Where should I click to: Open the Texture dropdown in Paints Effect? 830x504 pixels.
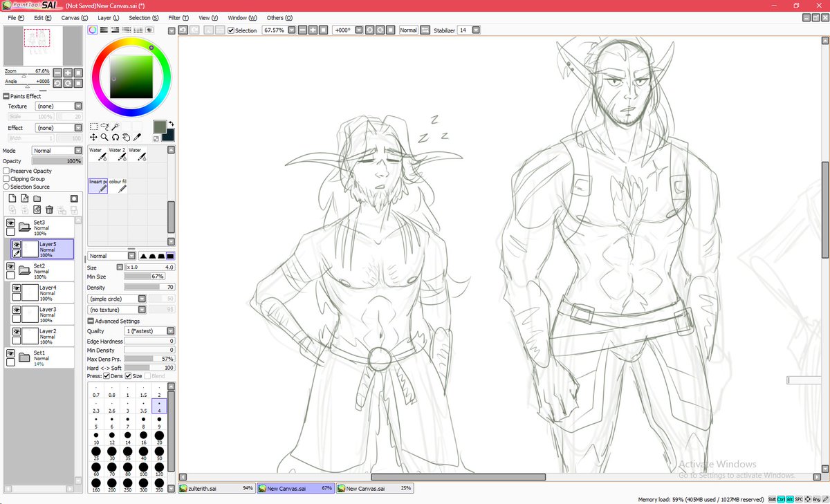(78, 106)
